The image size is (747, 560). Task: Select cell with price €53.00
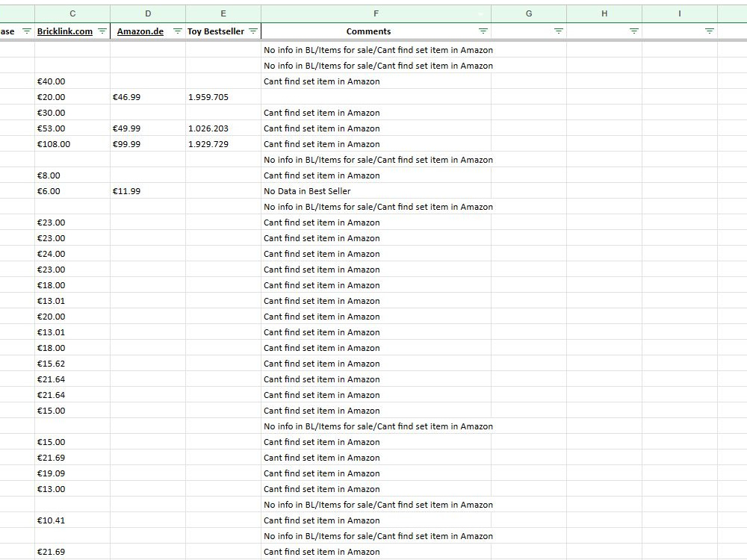tap(72, 128)
